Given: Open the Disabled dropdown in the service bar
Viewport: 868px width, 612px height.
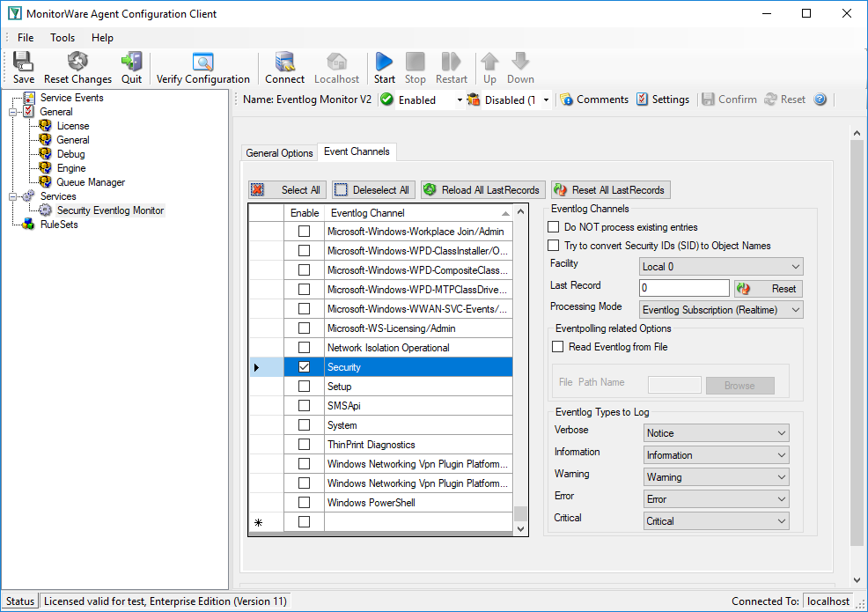Looking at the screenshot, I should pyautogui.click(x=546, y=100).
